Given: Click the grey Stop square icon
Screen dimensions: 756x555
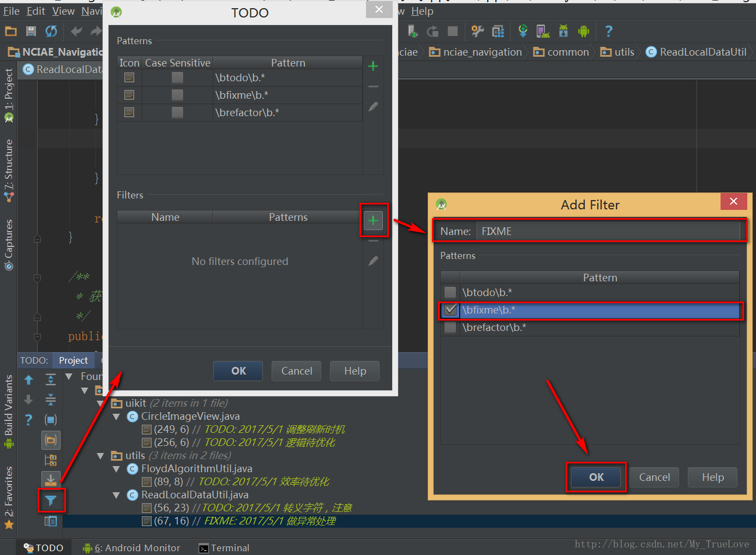Looking at the screenshot, I should click(453, 31).
